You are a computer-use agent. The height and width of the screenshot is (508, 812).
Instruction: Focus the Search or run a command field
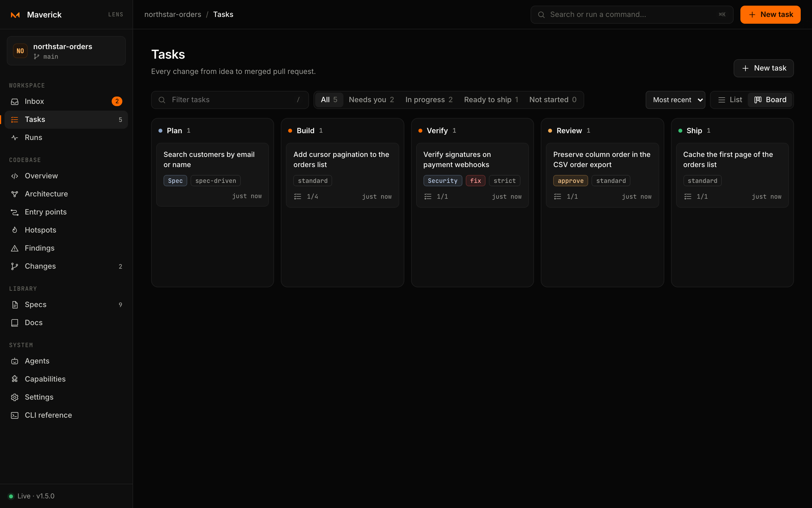[x=632, y=15]
